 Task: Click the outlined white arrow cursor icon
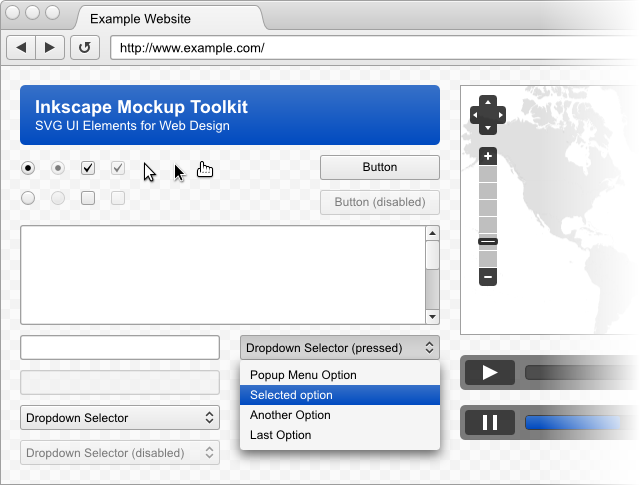[x=149, y=172]
